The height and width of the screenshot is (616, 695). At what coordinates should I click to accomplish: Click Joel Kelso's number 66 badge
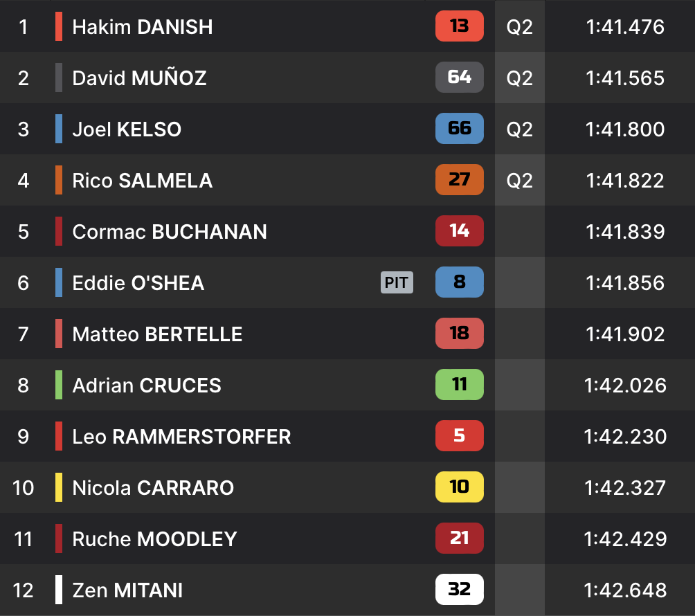coord(459,129)
